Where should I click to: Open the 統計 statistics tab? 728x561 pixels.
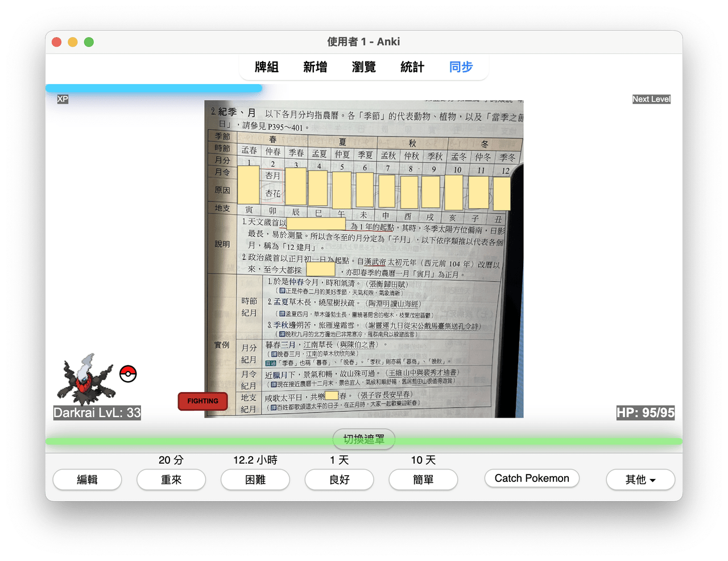point(412,67)
